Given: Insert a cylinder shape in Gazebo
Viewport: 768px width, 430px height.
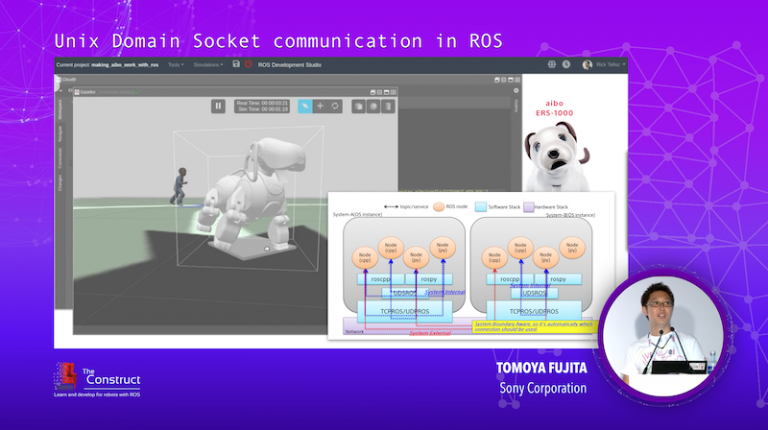Looking at the screenshot, I should tap(387, 105).
